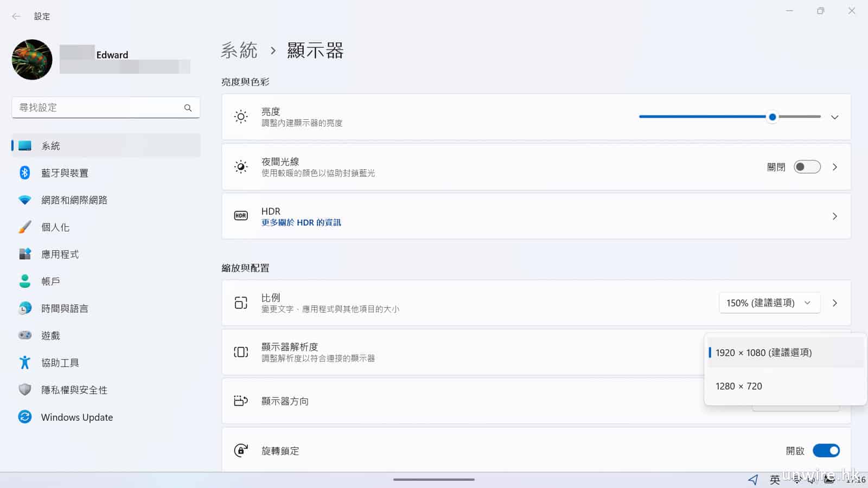Image resolution: width=868 pixels, height=488 pixels.
Task: Open the more about HDR info link
Action: coord(301,223)
